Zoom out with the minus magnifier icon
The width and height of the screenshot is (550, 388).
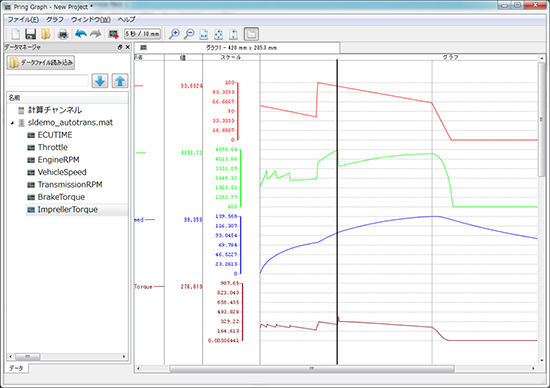pyautogui.click(x=189, y=34)
